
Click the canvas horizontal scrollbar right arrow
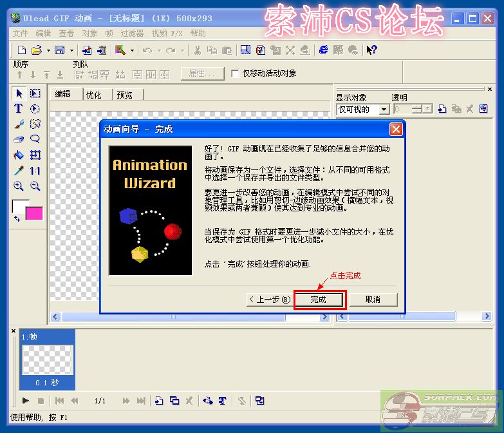tap(324, 317)
